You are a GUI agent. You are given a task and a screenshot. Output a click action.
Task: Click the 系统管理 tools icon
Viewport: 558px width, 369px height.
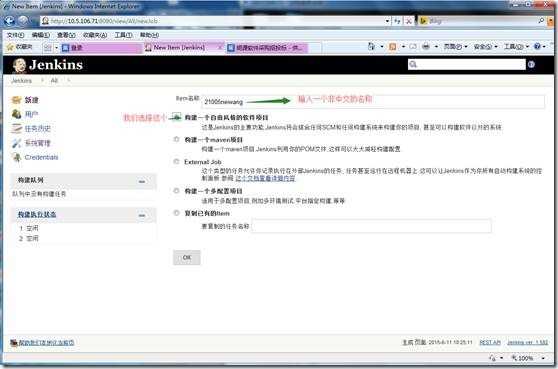point(16,143)
